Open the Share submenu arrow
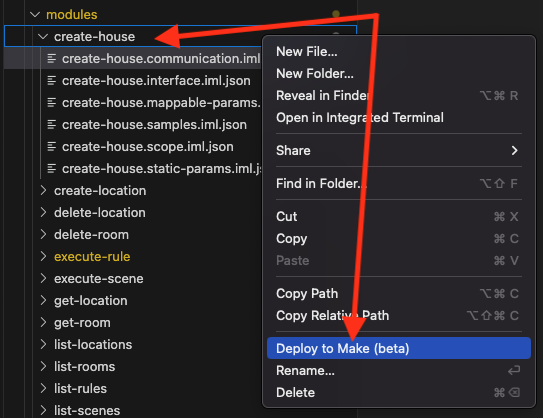Viewport: 543px width, 418px height. click(515, 150)
